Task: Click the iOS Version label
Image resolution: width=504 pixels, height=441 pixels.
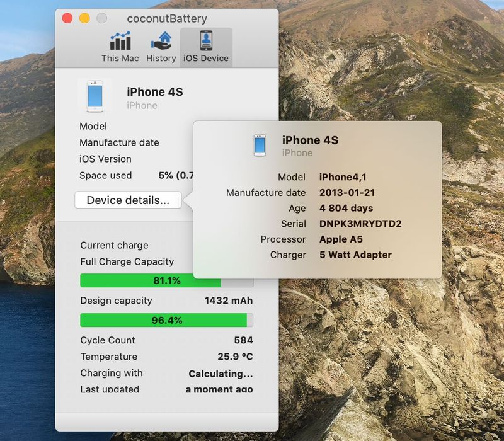Action: coord(105,159)
